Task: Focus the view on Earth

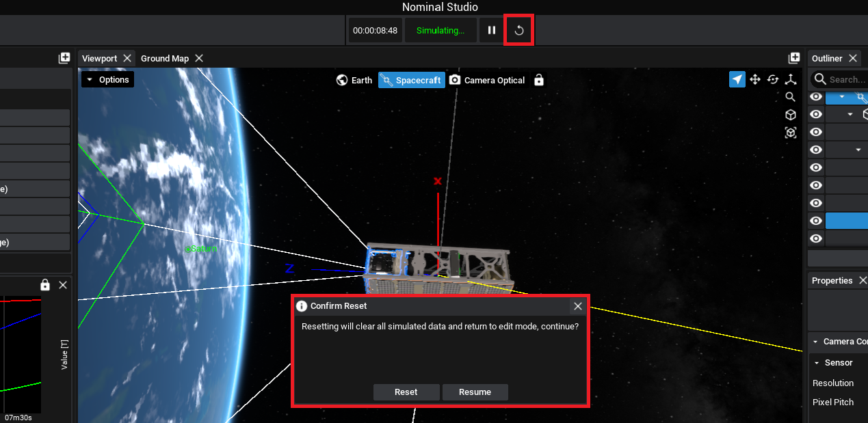Action: point(354,81)
